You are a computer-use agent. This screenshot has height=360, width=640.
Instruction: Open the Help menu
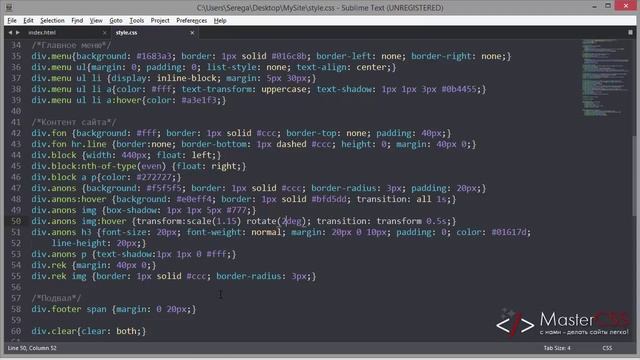click(220, 20)
